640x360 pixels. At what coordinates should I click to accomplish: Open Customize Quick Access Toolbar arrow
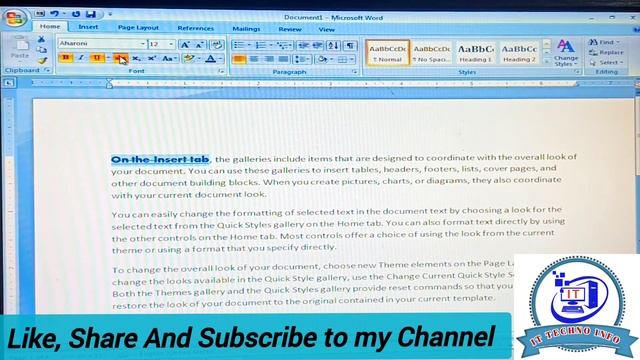pos(110,14)
